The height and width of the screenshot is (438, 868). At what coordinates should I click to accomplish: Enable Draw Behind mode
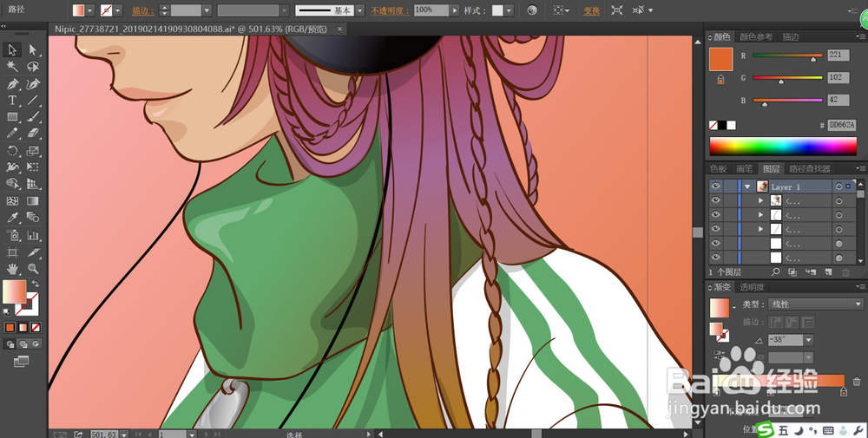coord(23,344)
